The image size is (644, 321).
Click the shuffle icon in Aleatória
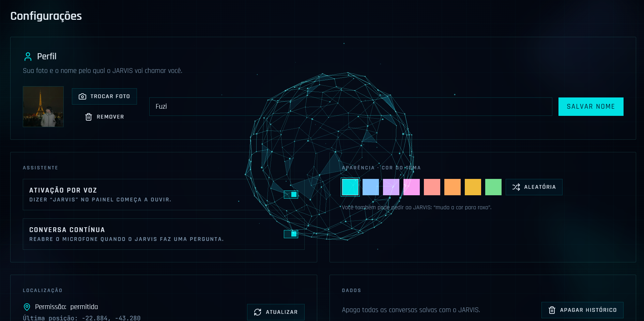(516, 187)
